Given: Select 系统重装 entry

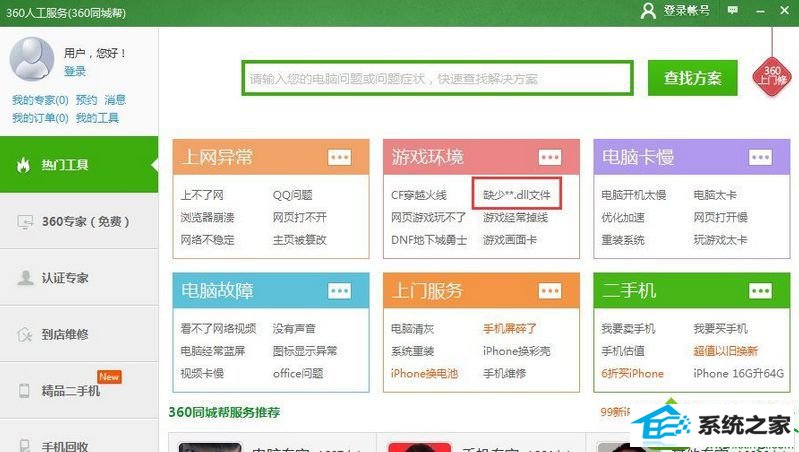Looking at the screenshot, I should click(412, 351).
